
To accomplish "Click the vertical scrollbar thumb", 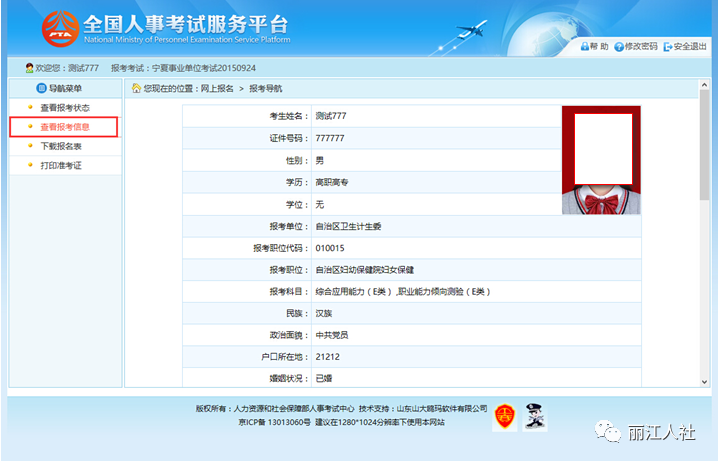I will (704, 145).
